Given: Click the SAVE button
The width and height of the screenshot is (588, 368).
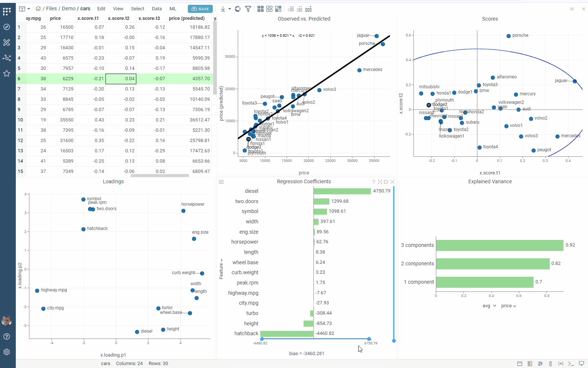Looking at the screenshot, I should [200, 9].
